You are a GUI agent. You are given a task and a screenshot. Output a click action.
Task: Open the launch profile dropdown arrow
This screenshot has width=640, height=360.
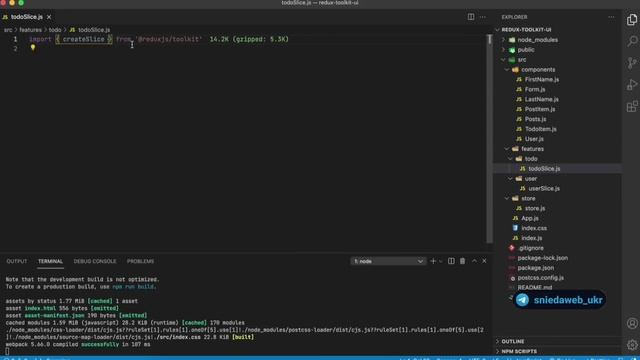(441, 261)
